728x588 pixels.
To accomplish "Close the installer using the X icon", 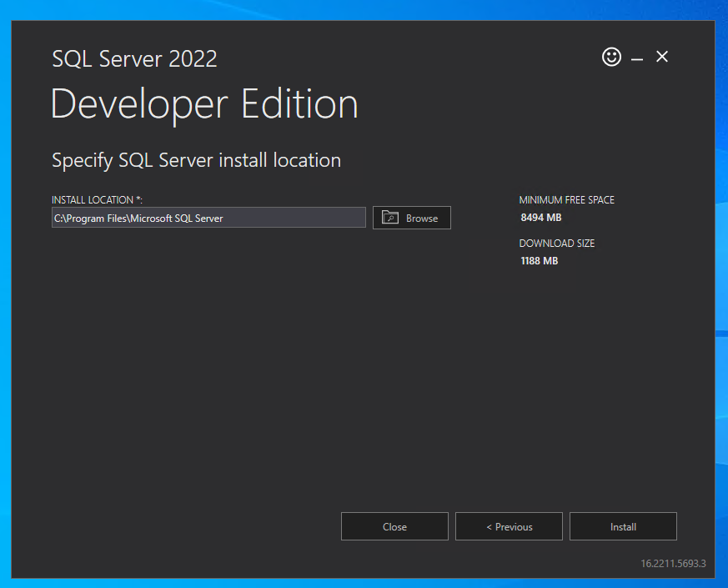I will tap(661, 57).
